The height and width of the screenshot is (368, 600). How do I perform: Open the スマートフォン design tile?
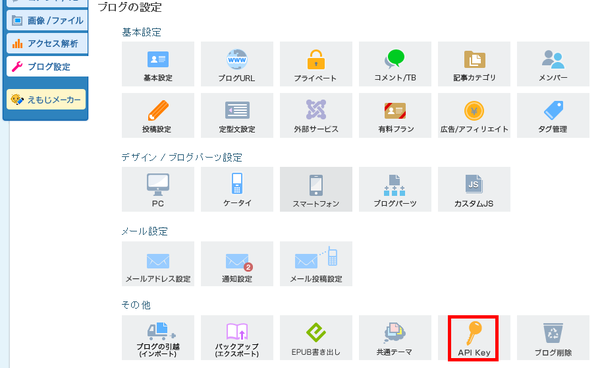316,189
